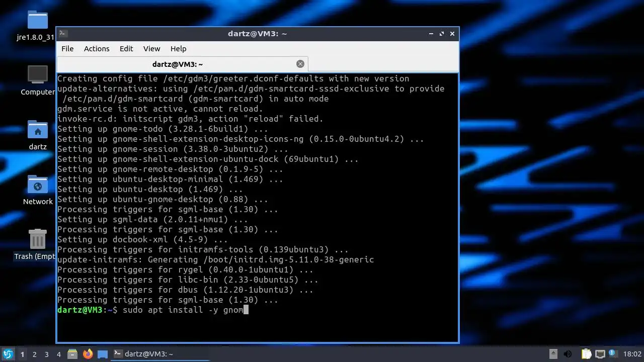Click the terminal icon in the title bar
Viewport: 644px width, 362px height.
pos(63,34)
